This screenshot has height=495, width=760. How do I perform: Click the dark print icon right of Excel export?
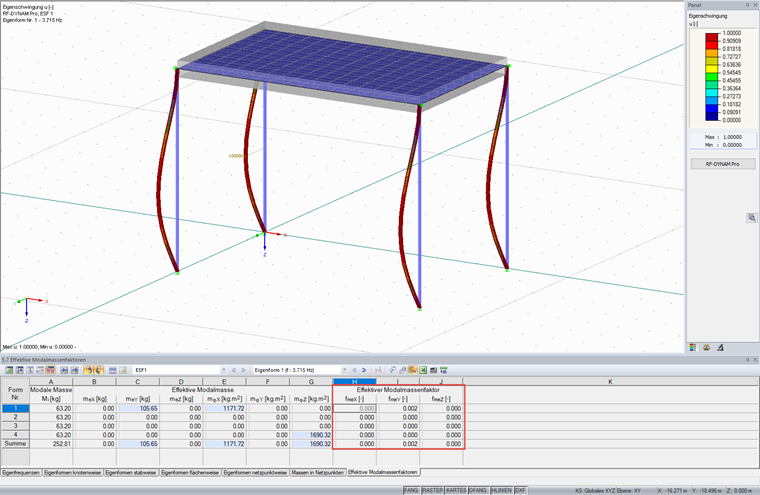(433, 370)
